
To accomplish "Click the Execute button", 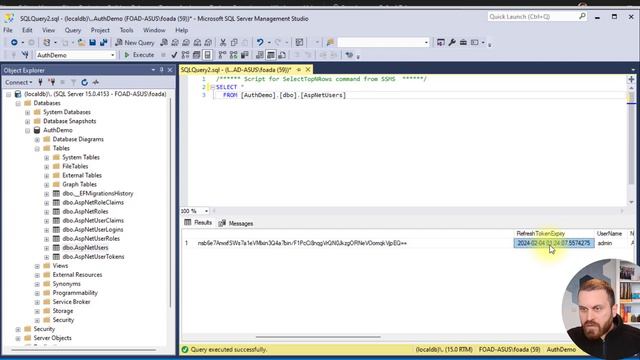I will click(139, 55).
